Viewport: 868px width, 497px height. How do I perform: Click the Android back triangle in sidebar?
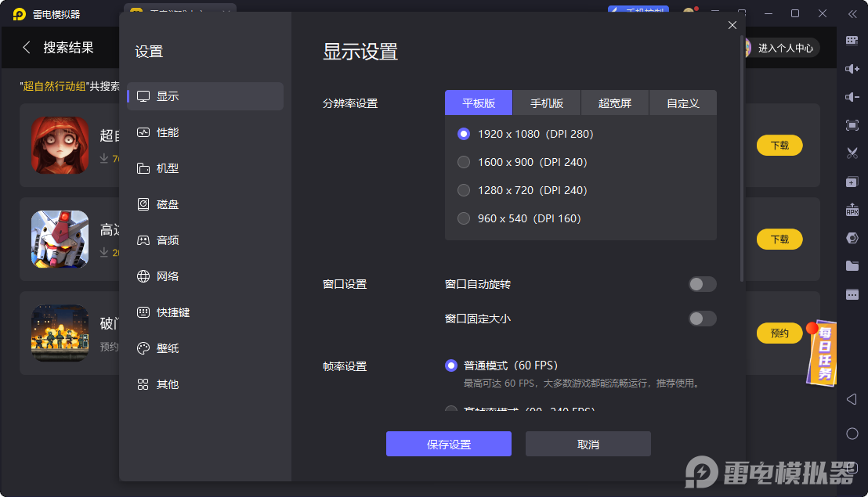(852, 399)
